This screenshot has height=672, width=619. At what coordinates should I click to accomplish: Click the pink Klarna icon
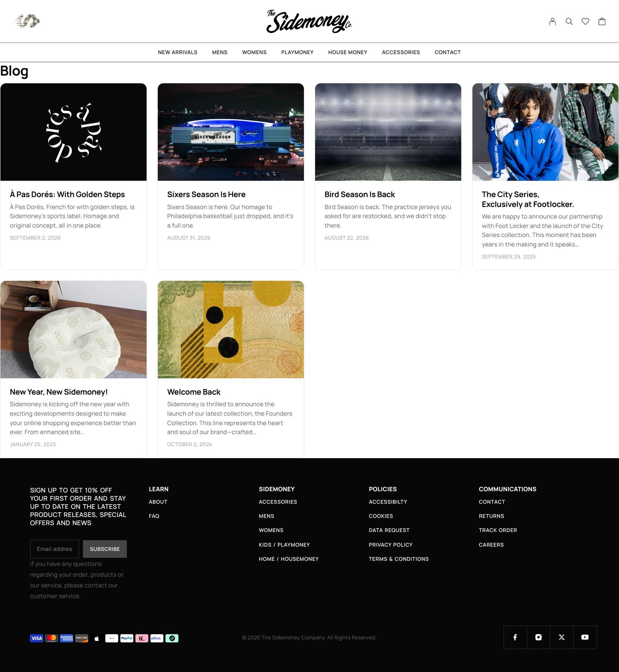pyautogui.click(x=142, y=638)
